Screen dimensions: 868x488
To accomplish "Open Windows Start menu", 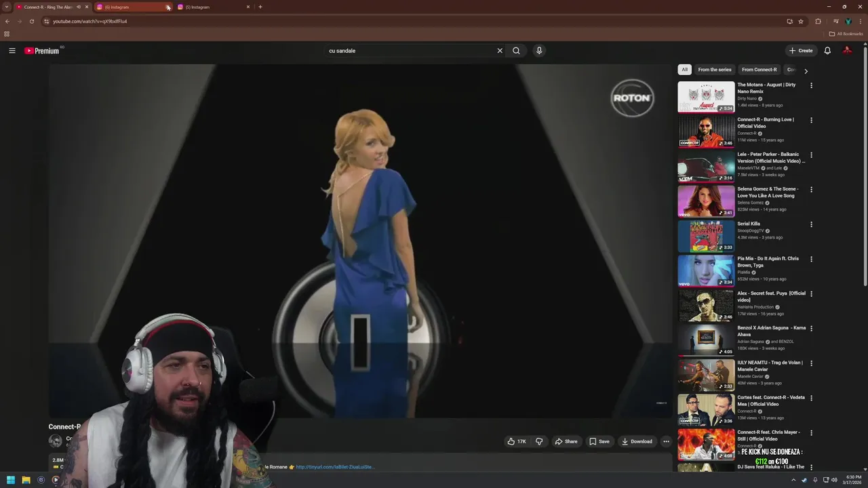I will 11,480.
